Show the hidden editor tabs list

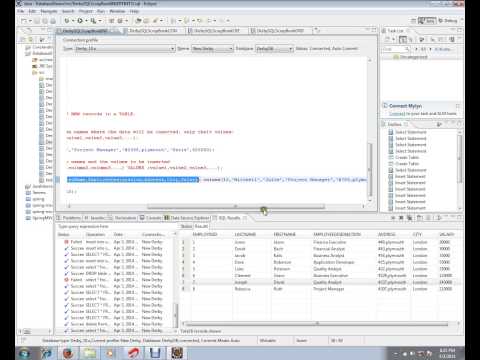pos(317,30)
